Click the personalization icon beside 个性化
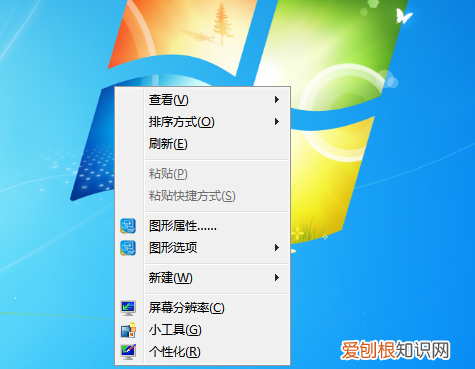The image size is (475, 369). pyautogui.click(x=128, y=352)
